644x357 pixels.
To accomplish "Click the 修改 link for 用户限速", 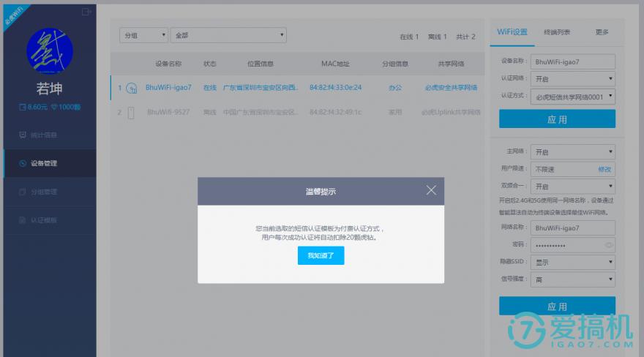I will pyautogui.click(x=604, y=169).
